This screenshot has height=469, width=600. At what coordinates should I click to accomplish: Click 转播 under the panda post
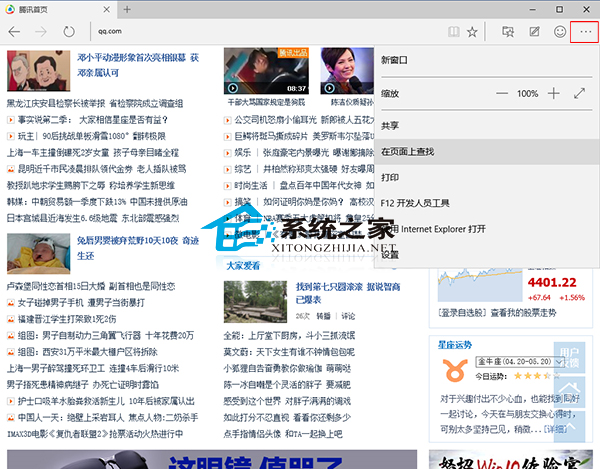coord(323,316)
